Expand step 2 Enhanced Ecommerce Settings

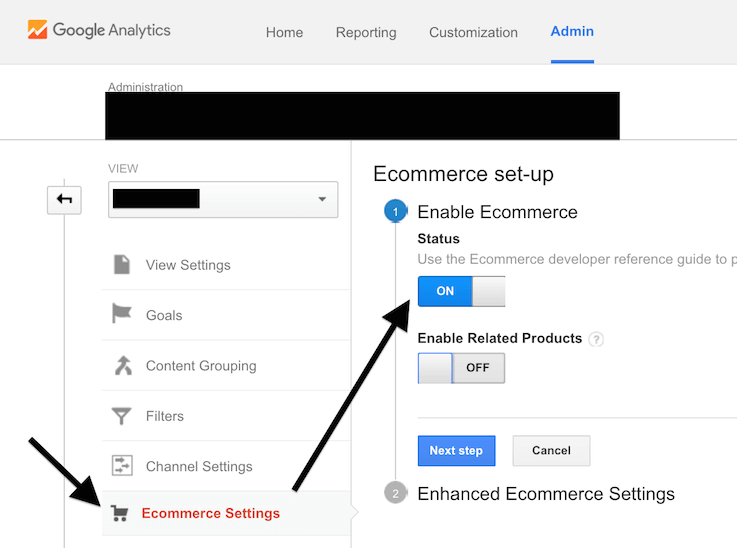(546, 494)
